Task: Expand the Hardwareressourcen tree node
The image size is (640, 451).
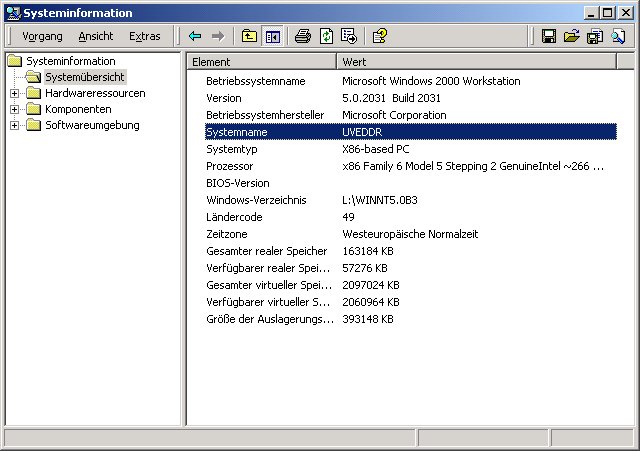Action: point(14,94)
